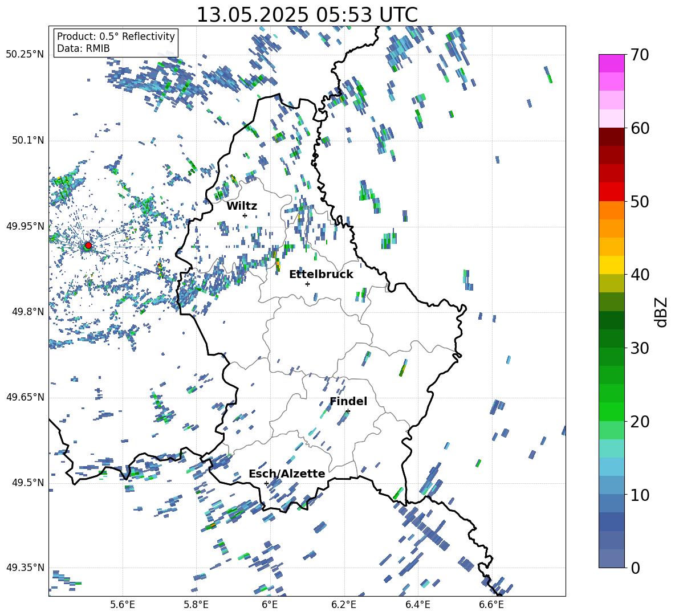675x616 pixels.
Task: Click the 49.65°N latitude label
Action: pyautogui.click(x=25, y=397)
